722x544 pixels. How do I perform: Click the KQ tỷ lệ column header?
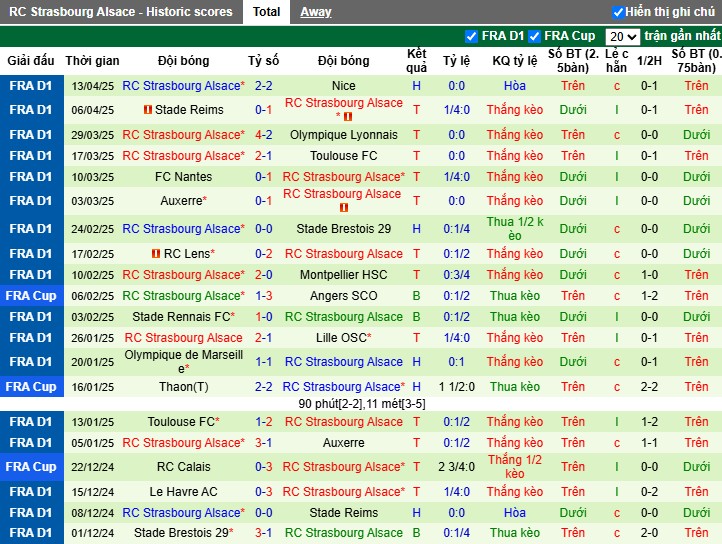point(515,60)
